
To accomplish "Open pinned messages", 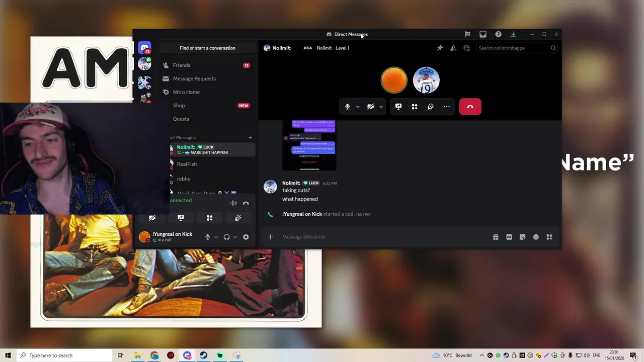I will pyautogui.click(x=440, y=48).
